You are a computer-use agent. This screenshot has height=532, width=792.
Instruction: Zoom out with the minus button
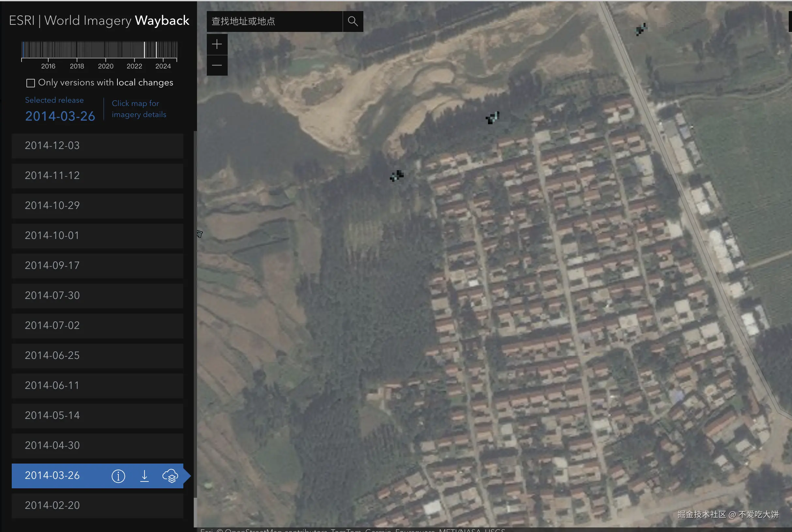click(x=217, y=65)
